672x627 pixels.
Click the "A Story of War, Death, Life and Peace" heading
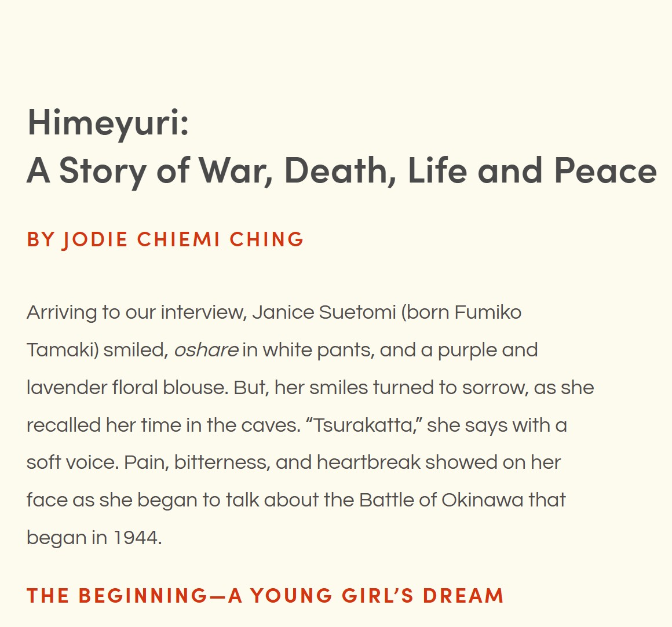pos(342,171)
